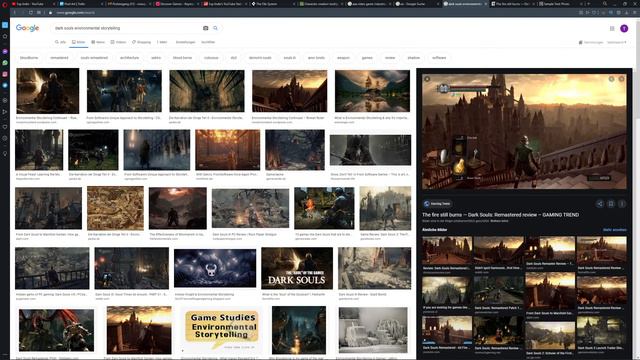Open Opera sidebar history clock icon
This screenshot has height=360, width=640.
[x=5, y=138]
